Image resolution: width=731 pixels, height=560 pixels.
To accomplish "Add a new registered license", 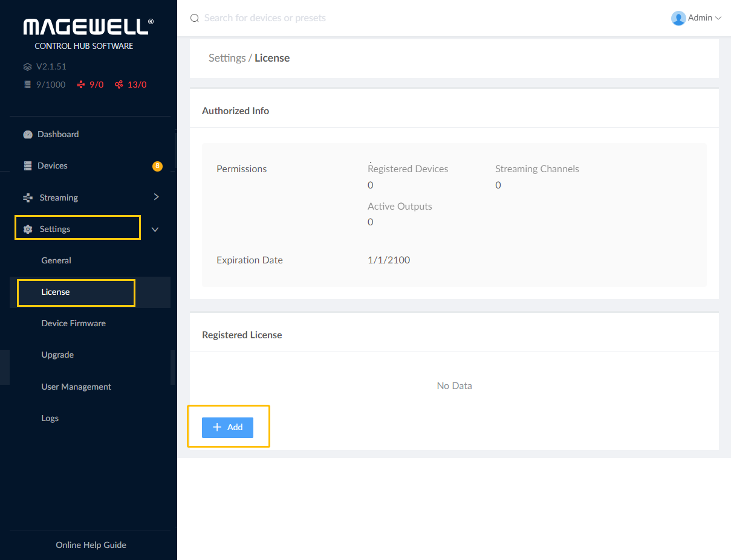I will (227, 427).
